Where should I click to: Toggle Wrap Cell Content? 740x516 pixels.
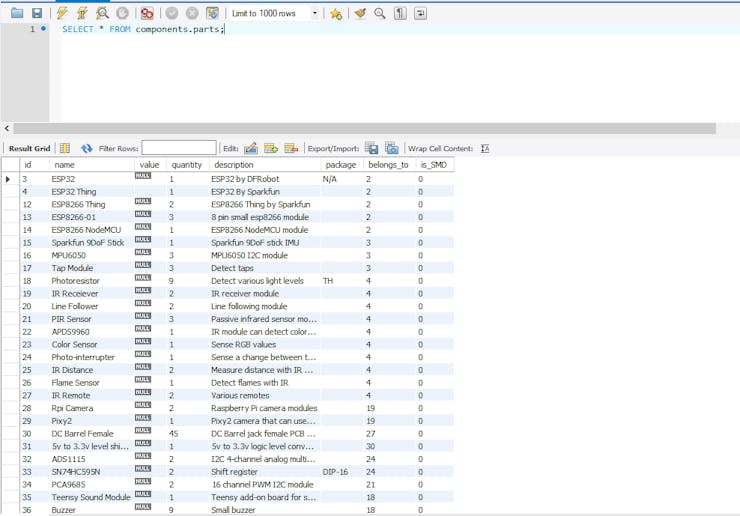(x=485, y=148)
